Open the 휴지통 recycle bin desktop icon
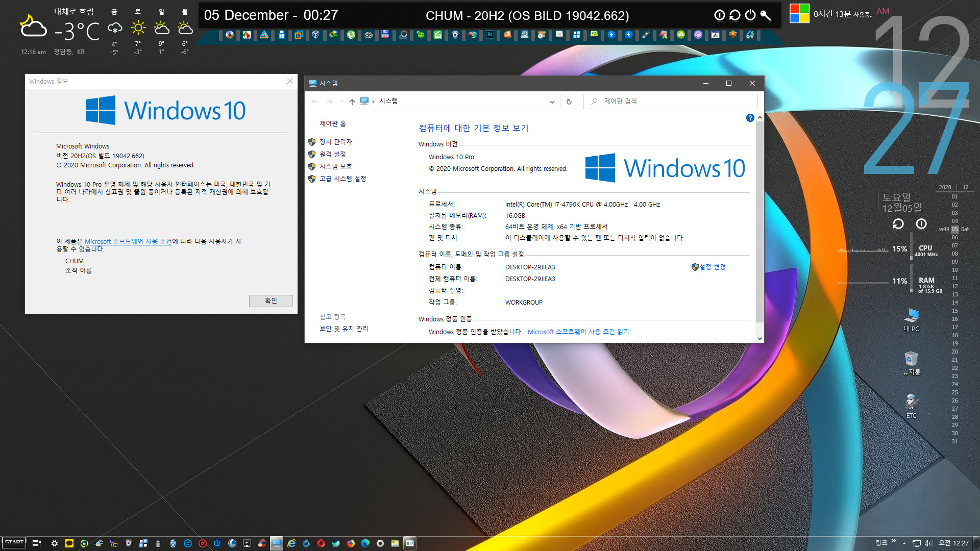Screen dimensions: 980x551 pyautogui.click(x=912, y=363)
